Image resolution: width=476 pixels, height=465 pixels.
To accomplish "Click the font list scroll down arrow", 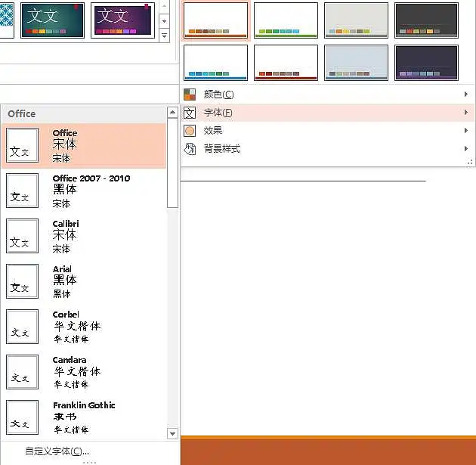I will (172, 434).
